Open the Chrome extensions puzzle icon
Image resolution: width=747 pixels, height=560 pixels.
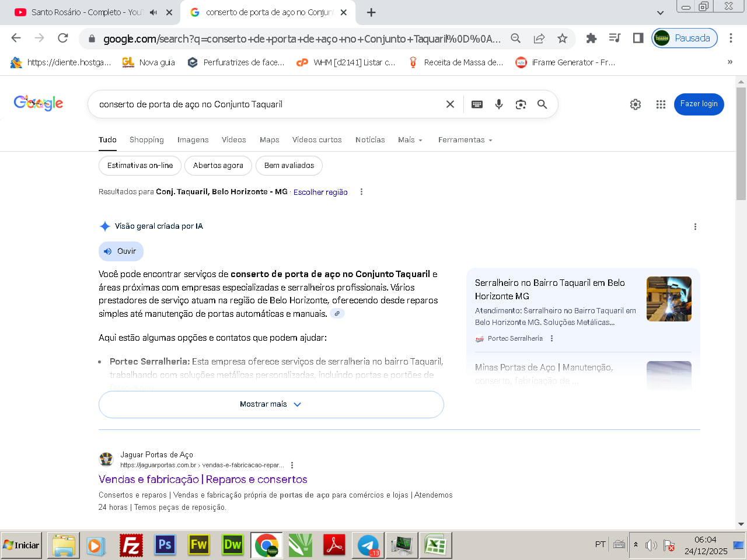[x=591, y=38]
